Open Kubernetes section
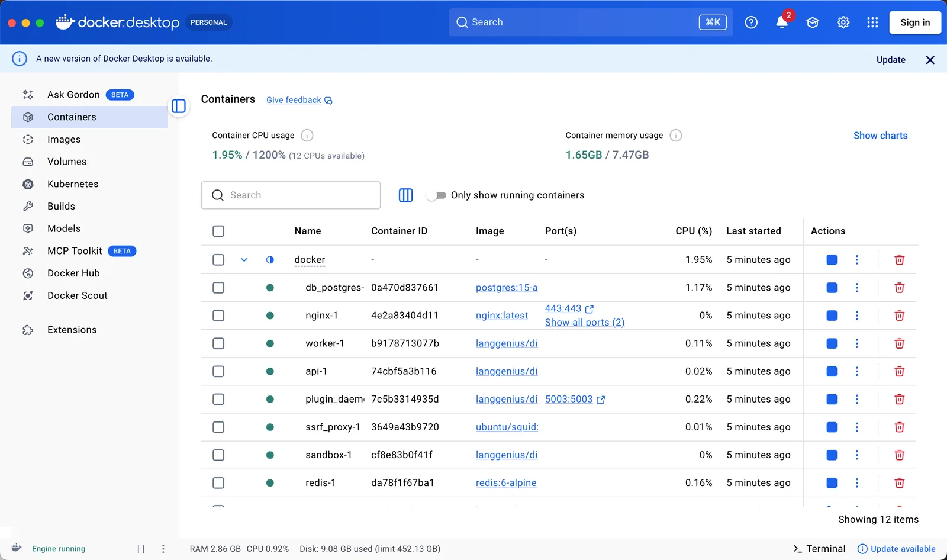Image resolution: width=947 pixels, height=560 pixels. click(89, 184)
